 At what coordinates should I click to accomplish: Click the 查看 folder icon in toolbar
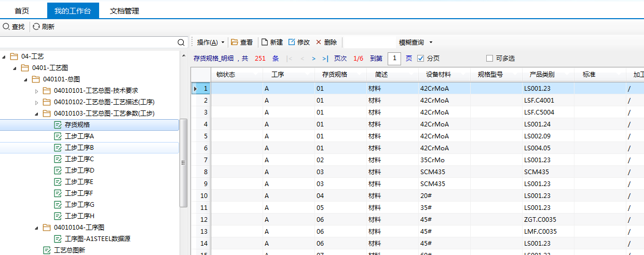(234, 42)
